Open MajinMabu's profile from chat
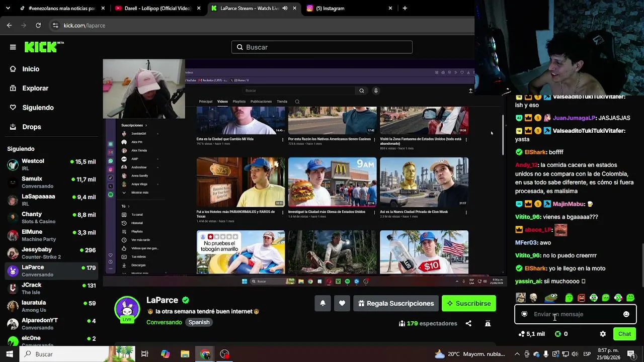The height and width of the screenshot is (362, 644). point(568,204)
